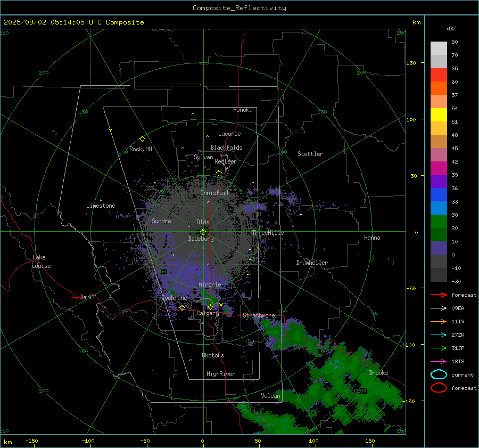This screenshot has height=448, width=479.
Task: Select the cyan 27ZW arrow icon
Action: (x=439, y=335)
